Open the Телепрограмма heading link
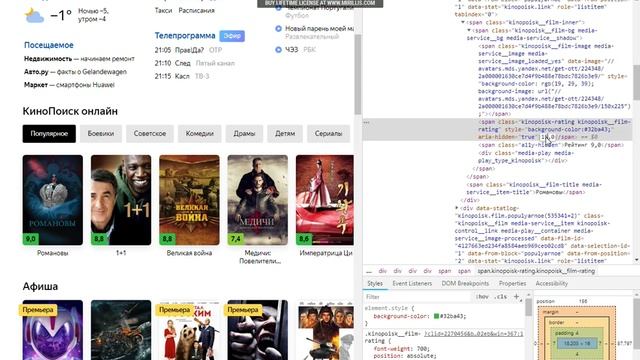640x360 pixels. click(x=185, y=36)
